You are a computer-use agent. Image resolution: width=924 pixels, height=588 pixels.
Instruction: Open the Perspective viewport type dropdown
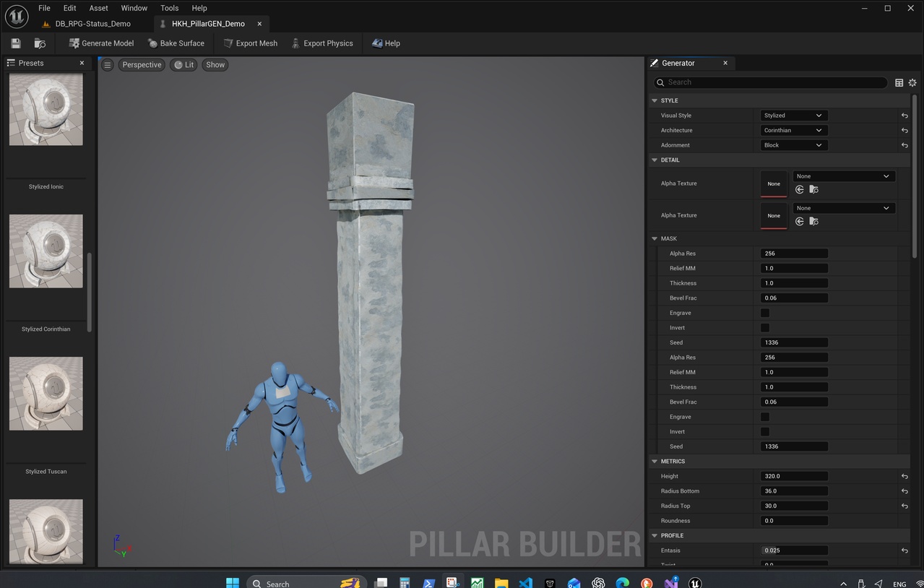click(142, 65)
